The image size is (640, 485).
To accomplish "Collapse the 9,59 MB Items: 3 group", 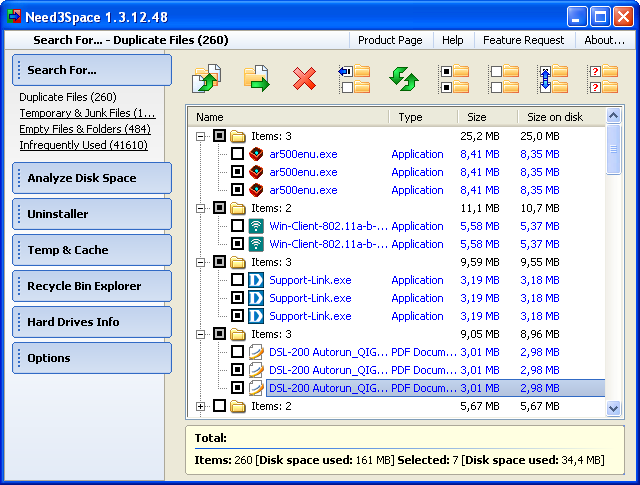I will pos(200,263).
